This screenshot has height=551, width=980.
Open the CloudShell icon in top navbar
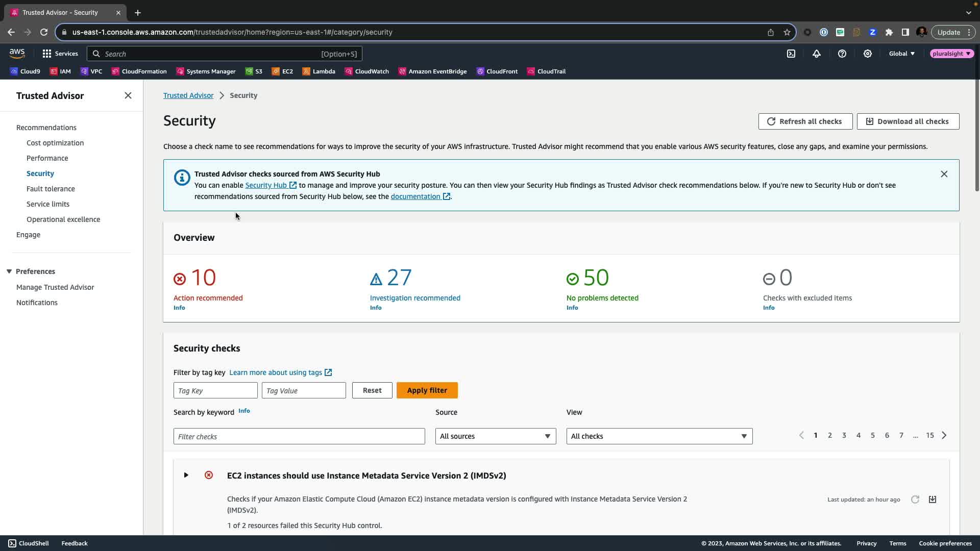791,54
